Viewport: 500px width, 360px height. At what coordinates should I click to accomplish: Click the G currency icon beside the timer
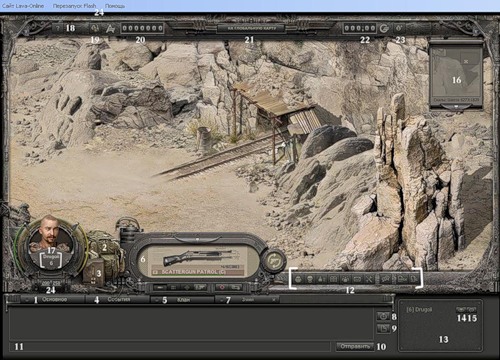[384, 28]
